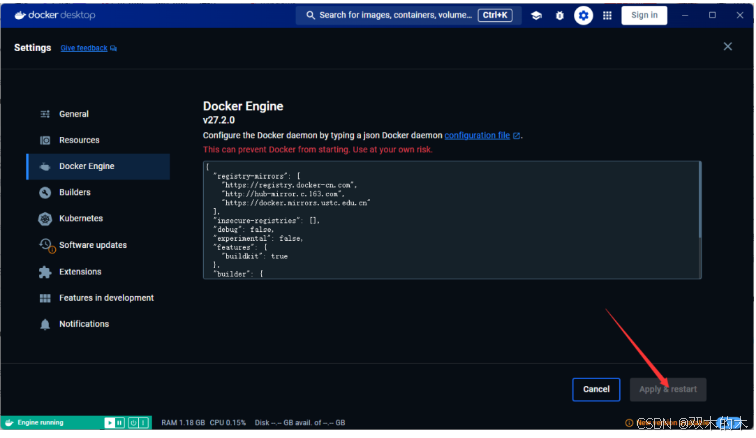Click the Ctrl+K shortcut badge
The image size is (756, 438).
[x=495, y=15]
